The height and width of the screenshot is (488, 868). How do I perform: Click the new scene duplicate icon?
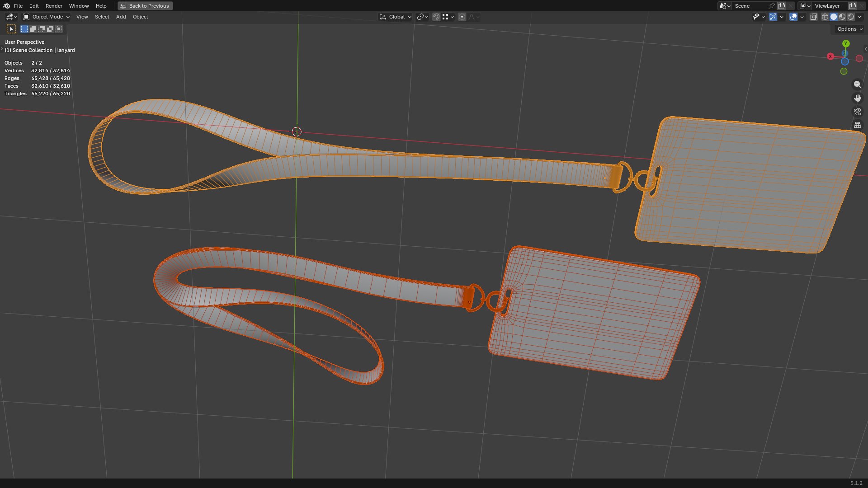click(x=782, y=6)
